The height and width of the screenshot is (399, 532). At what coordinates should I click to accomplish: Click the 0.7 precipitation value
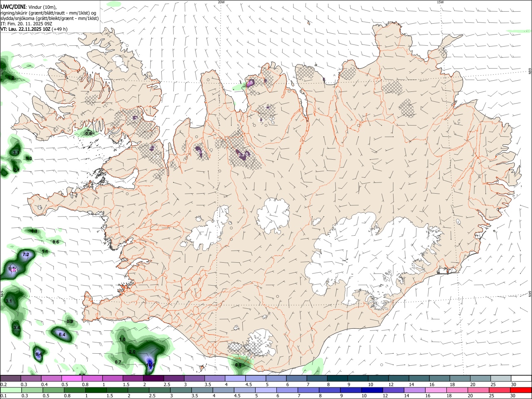point(118,362)
